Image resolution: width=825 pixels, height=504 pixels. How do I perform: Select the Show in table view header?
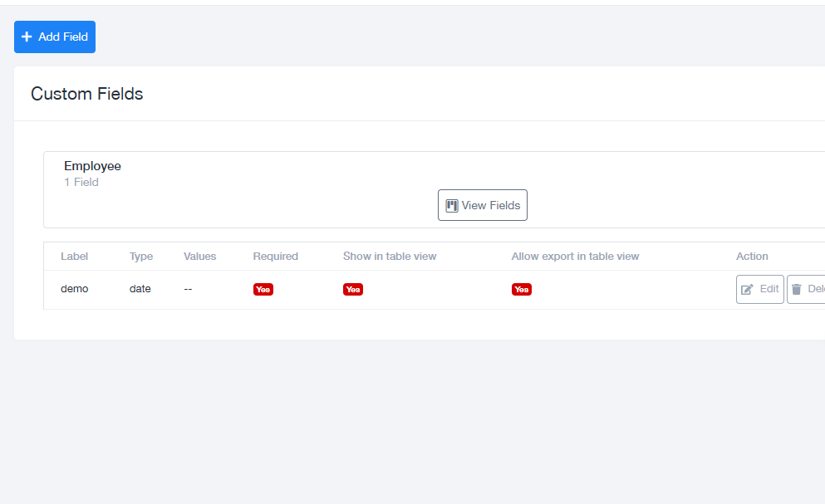[x=390, y=257]
